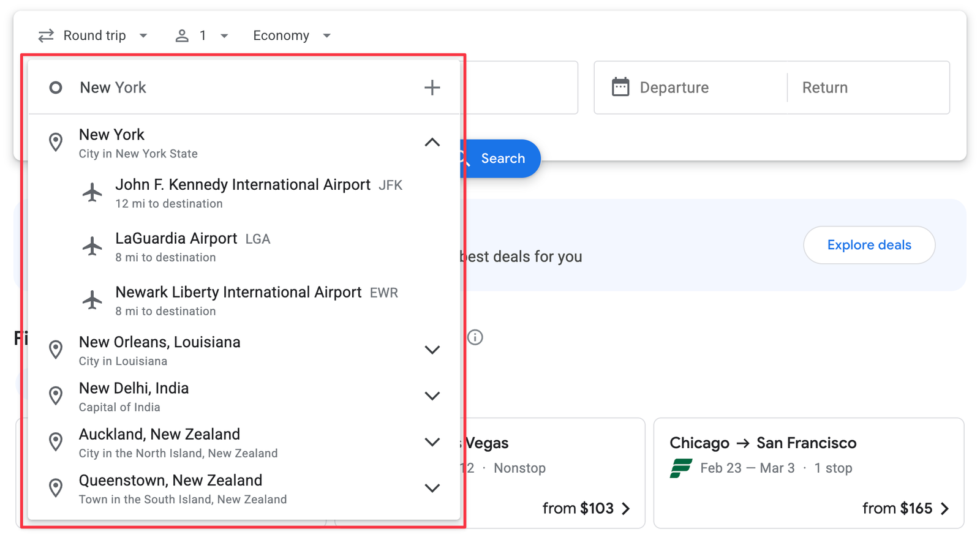Viewport: 980px width, 540px height.
Task: Click the info icon beside the heading
Action: 475,337
